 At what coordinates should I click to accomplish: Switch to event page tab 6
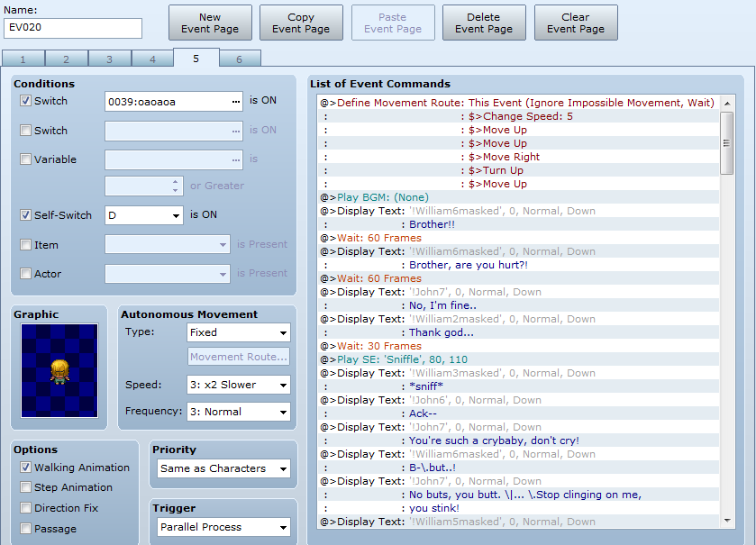point(239,59)
